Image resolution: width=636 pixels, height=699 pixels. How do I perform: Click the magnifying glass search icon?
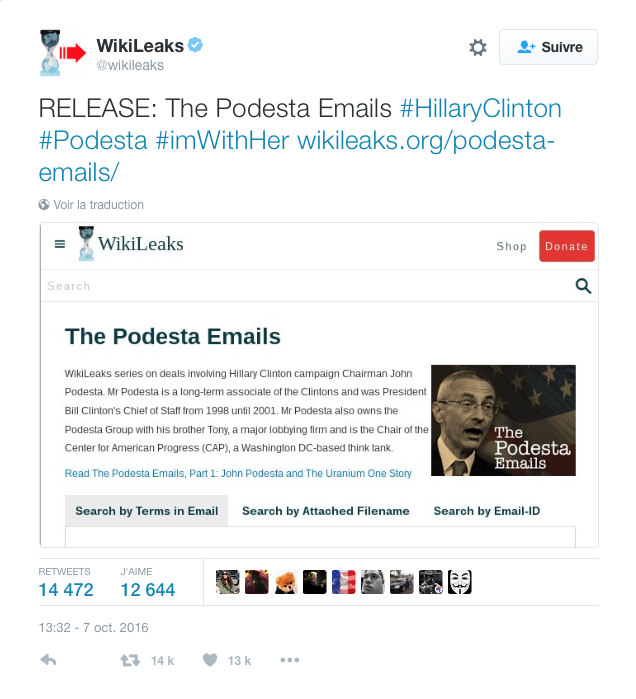[583, 286]
